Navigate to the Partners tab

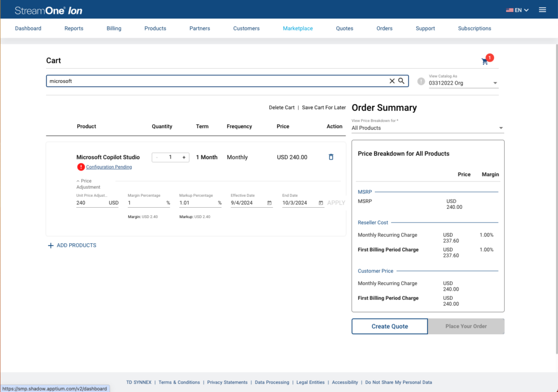(199, 28)
